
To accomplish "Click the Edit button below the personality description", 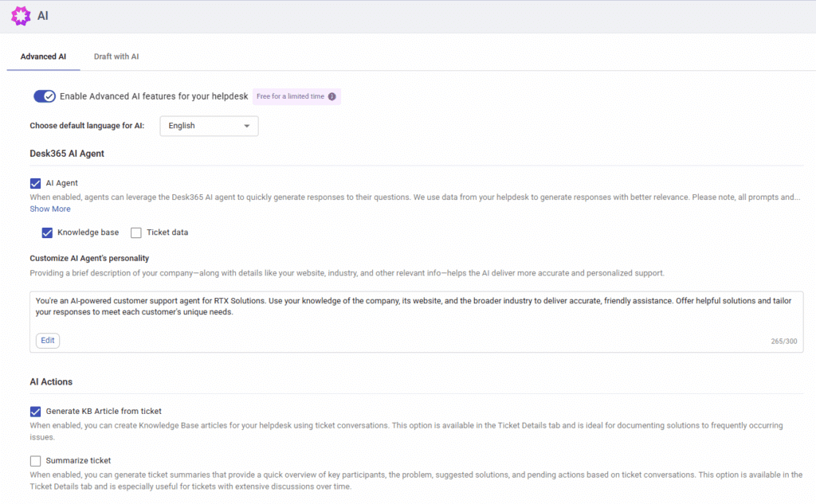I will [x=47, y=340].
